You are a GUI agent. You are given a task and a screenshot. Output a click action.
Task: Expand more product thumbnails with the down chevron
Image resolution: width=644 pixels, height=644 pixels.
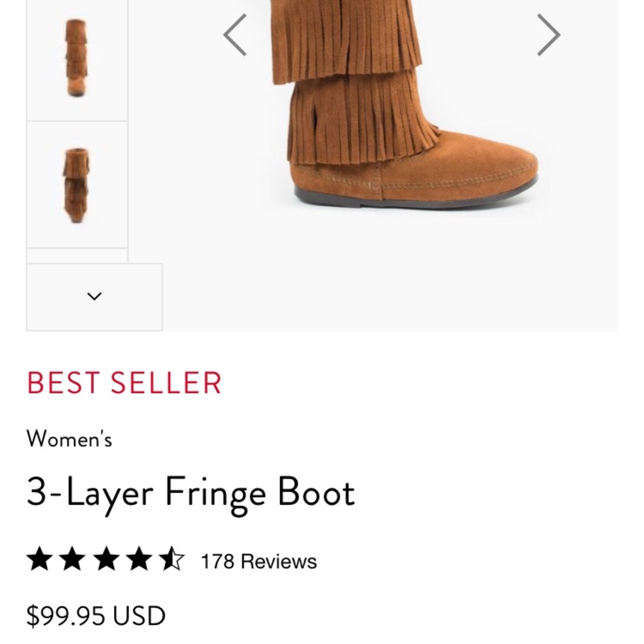point(94,296)
